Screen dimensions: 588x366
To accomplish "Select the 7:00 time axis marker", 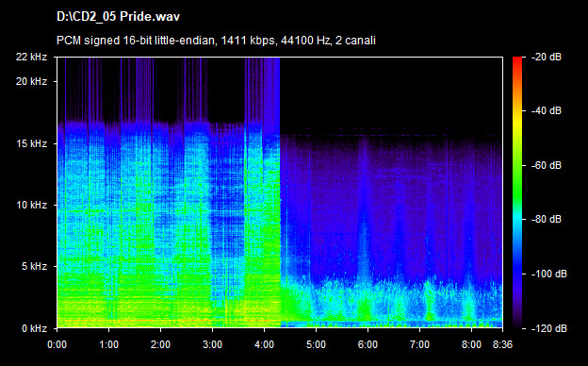I will [419, 344].
